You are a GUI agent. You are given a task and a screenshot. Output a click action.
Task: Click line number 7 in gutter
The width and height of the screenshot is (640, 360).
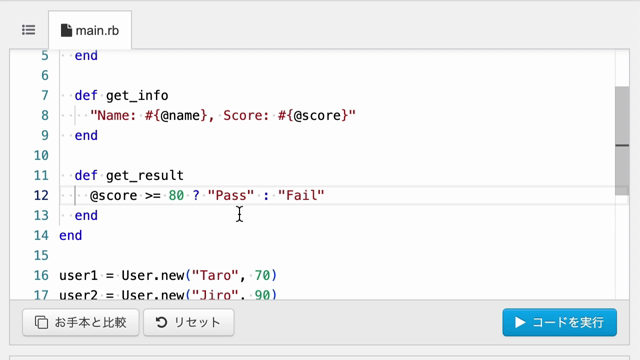(45, 96)
